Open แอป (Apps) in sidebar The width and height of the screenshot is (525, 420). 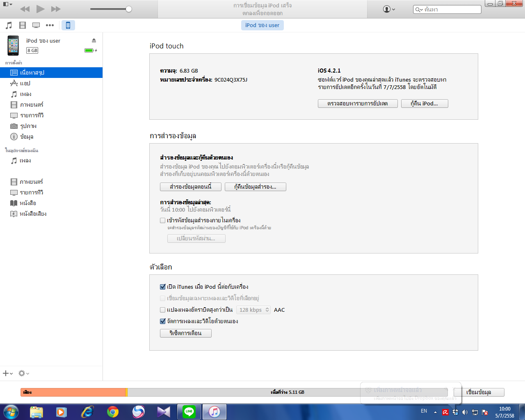51,83
